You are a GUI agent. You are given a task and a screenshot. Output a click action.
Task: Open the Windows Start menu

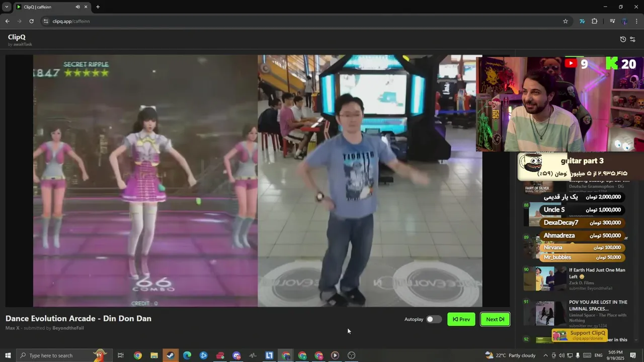[x=8, y=355]
